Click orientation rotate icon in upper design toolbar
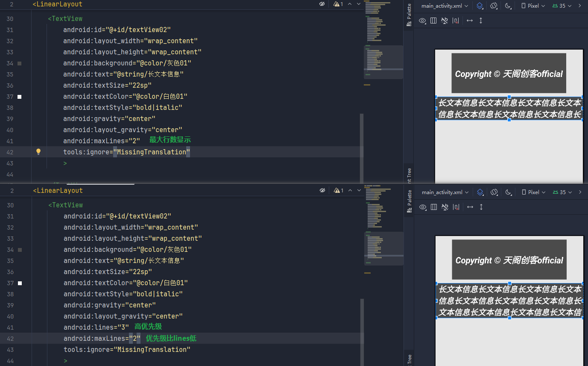Image resolution: width=588 pixels, height=366 pixels. coord(494,6)
